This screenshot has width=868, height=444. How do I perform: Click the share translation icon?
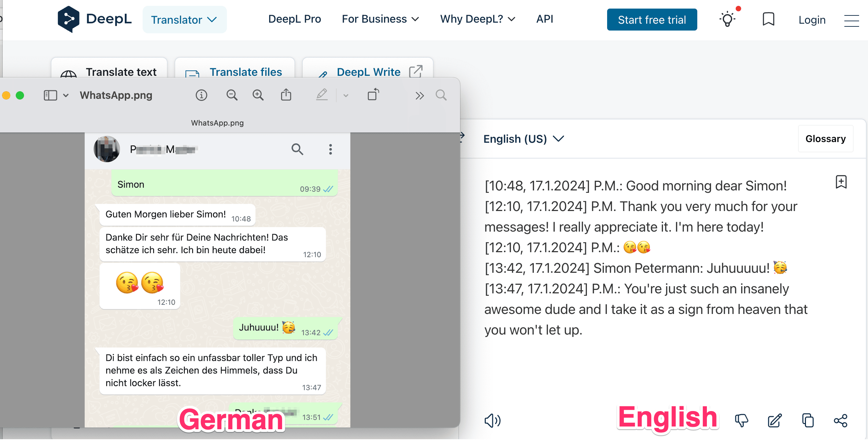tap(841, 420)
